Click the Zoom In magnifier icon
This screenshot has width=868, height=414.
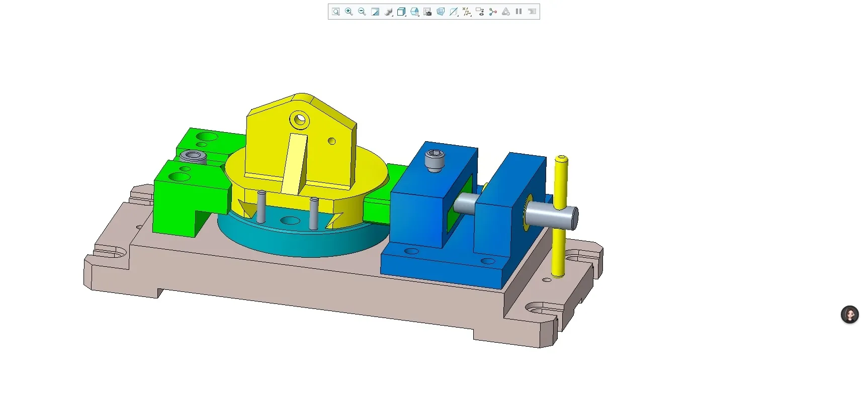click(x=349, y=12)
